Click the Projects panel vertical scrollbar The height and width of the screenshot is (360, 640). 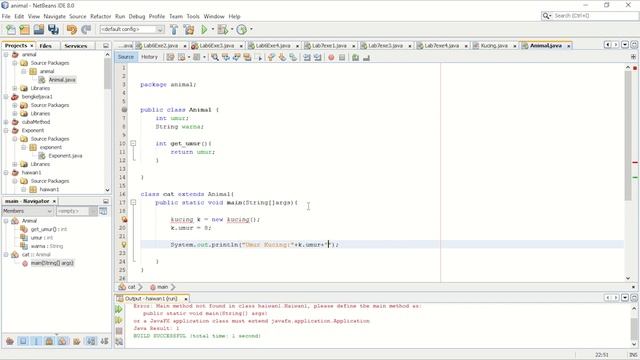coord(107,73)
